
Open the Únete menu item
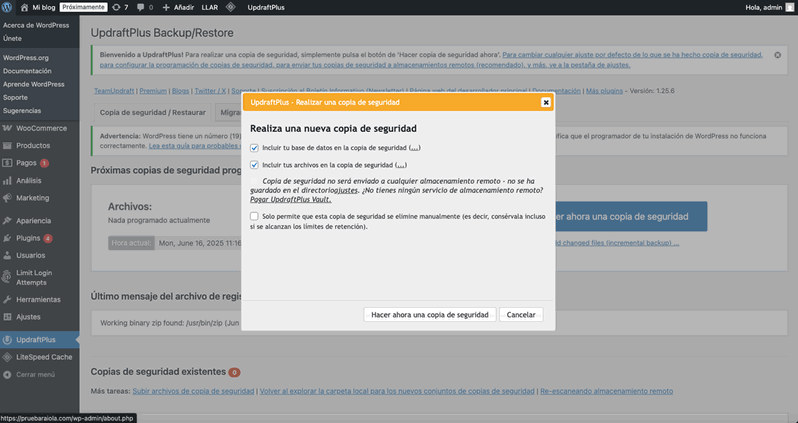[12, 38]
